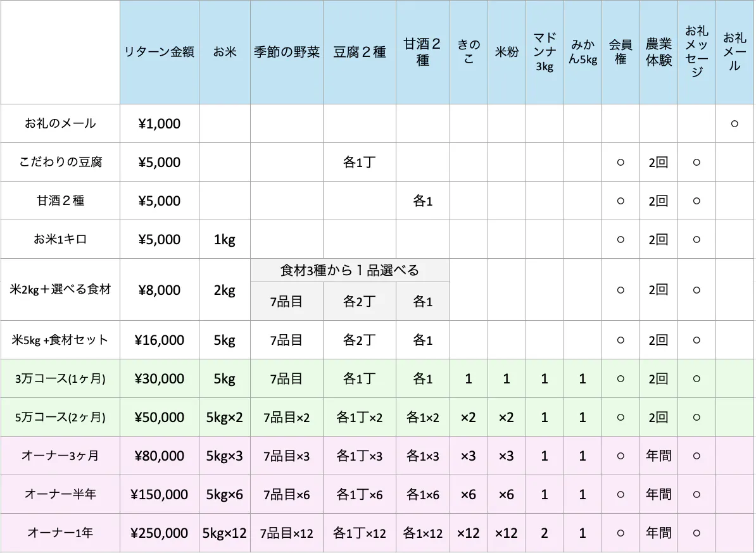Viewport: 756px width, 553px height.
Task: Select the マドンナ3kg column header
Action: point(545,53)
